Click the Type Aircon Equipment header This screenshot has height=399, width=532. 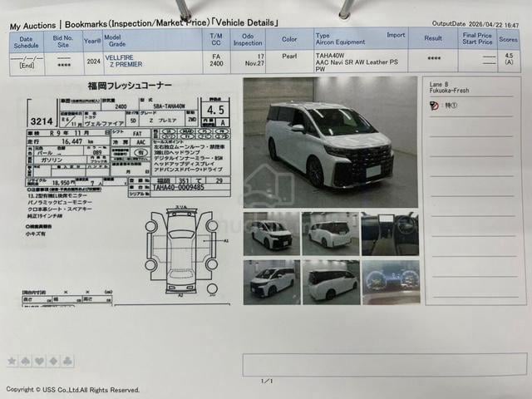point(340,39)
